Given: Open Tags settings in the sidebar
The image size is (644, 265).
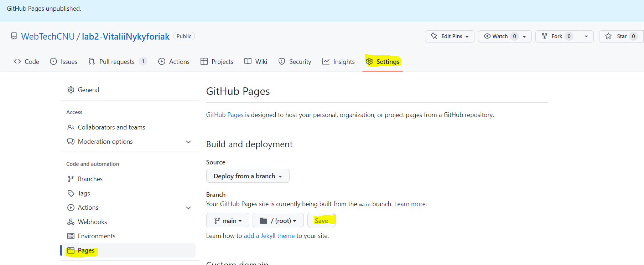Looking at the screenshot, I should pyautogui.click(x=129, y=193).
